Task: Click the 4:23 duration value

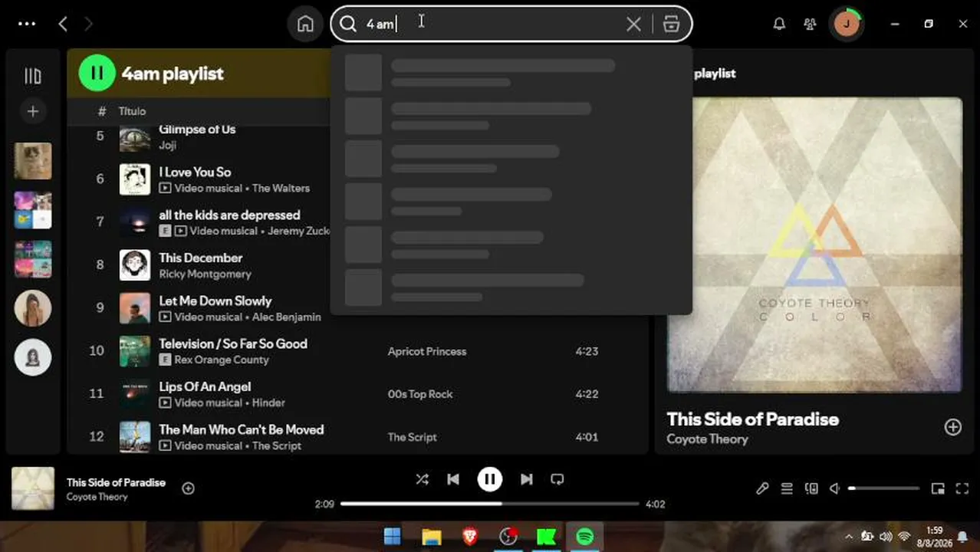Action: coord(587,351)
